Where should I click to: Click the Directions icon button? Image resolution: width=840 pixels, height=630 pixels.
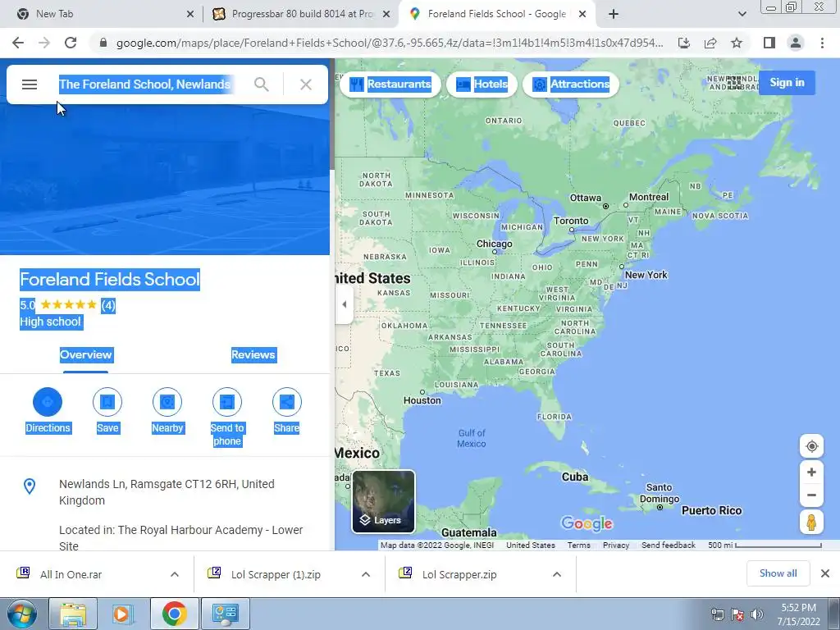tap(48, 402)
